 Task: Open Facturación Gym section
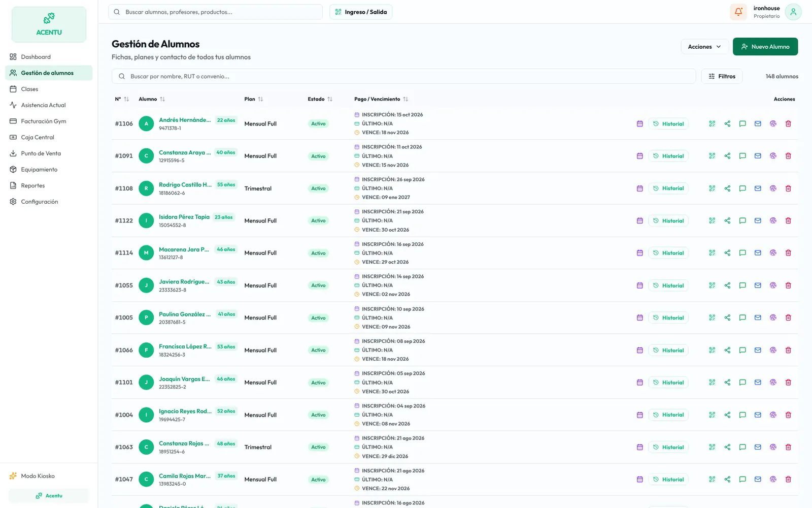pyautogui.click(x=49, y=121)
